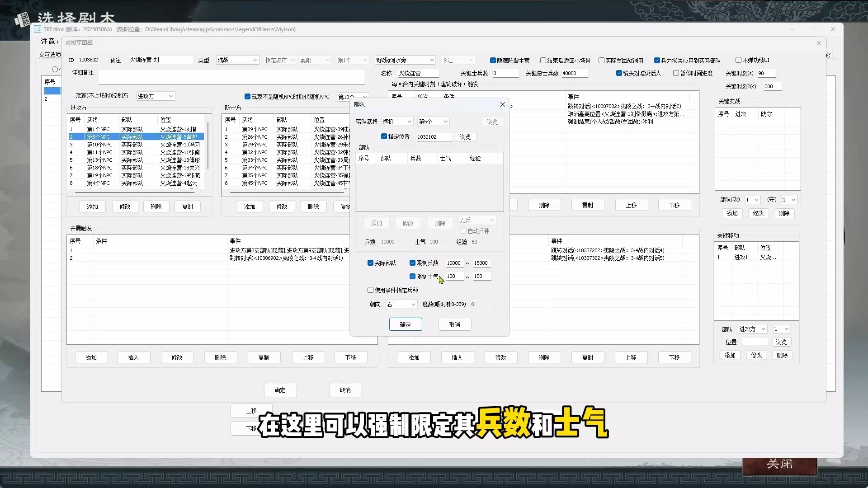This screenshot has height=488, width=868.
Task: Uncheck the 限制士气 checkbox
Action: (x=412, y=276)
